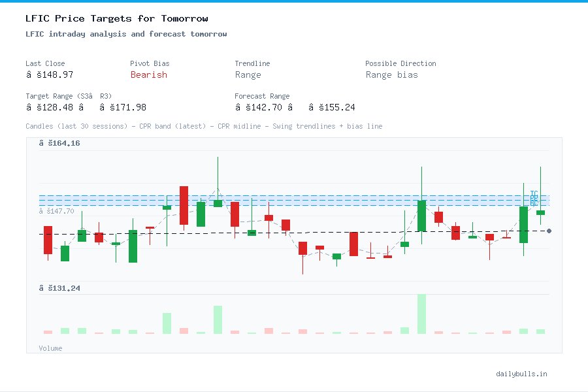Click the tallest volume bar in the chart
The width and height of the screenshot is (588, 392).
click(421, 314)
